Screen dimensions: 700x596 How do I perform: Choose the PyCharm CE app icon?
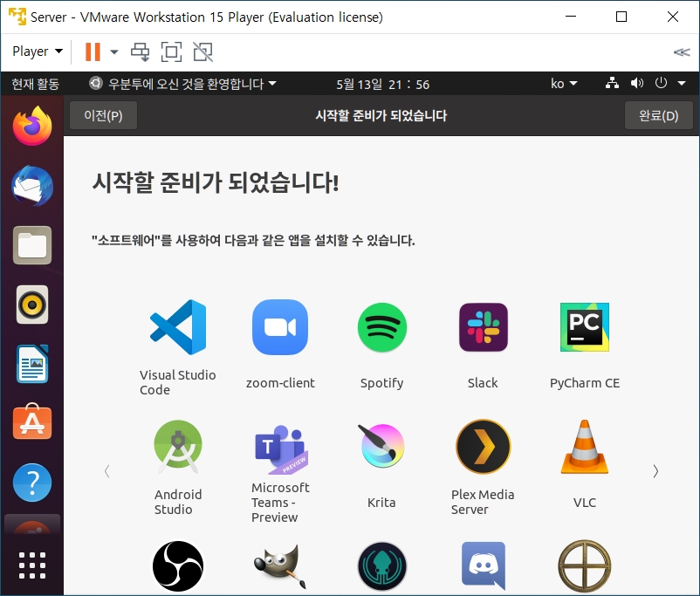(585, 327)
